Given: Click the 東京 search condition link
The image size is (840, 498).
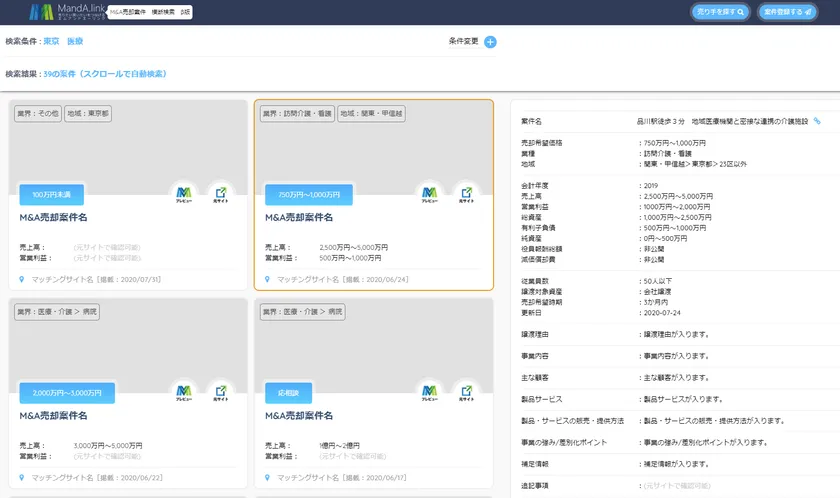Looking at the screenshot, I should [51, 42].
